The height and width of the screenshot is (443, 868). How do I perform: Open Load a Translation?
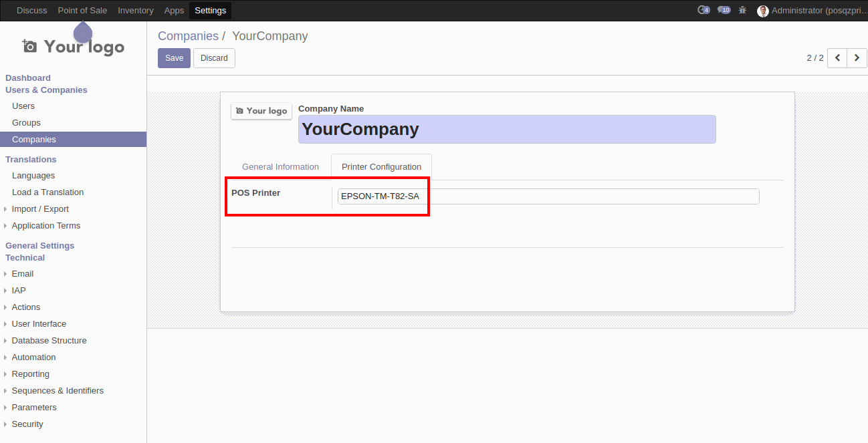click(x=47, y=192)
